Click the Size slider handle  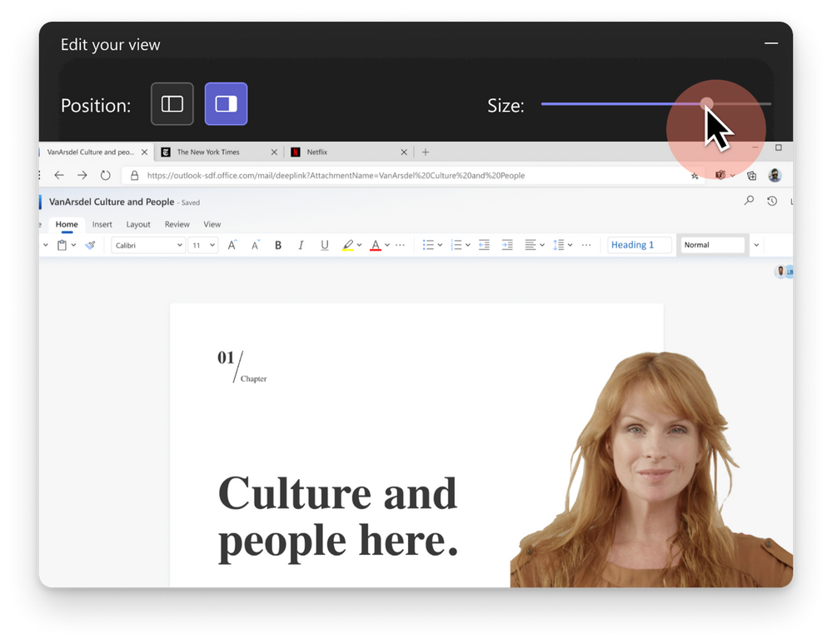point(706,103)
